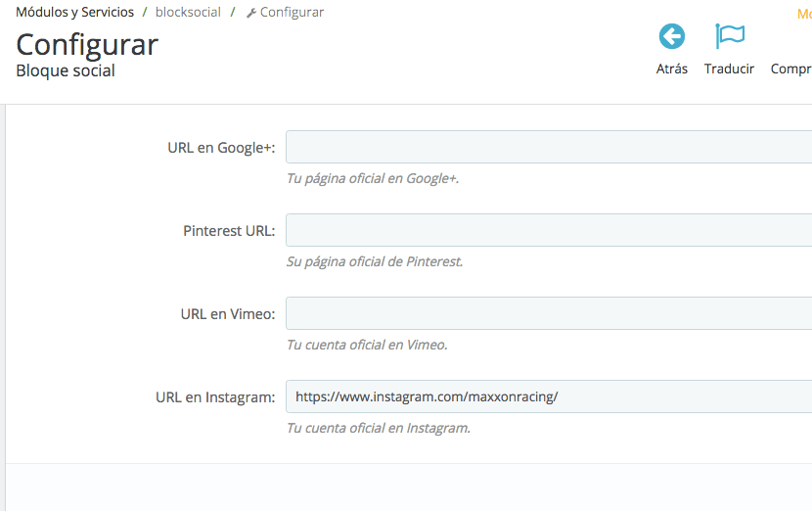Click the URL en Instagram input field

549,396
